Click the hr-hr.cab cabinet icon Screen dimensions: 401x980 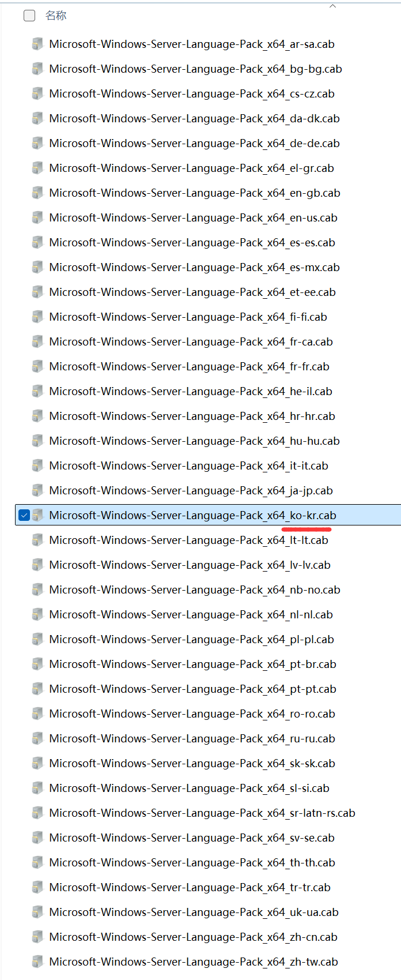(37, 416)
